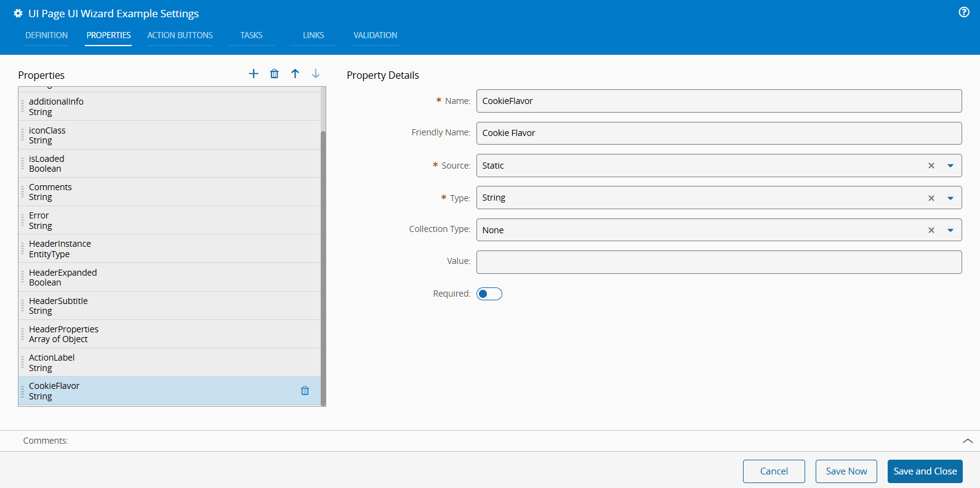Screen dimensions: 980x488
Task: Switch to the Action Buttons tab
Action: [x=180, y=36]
